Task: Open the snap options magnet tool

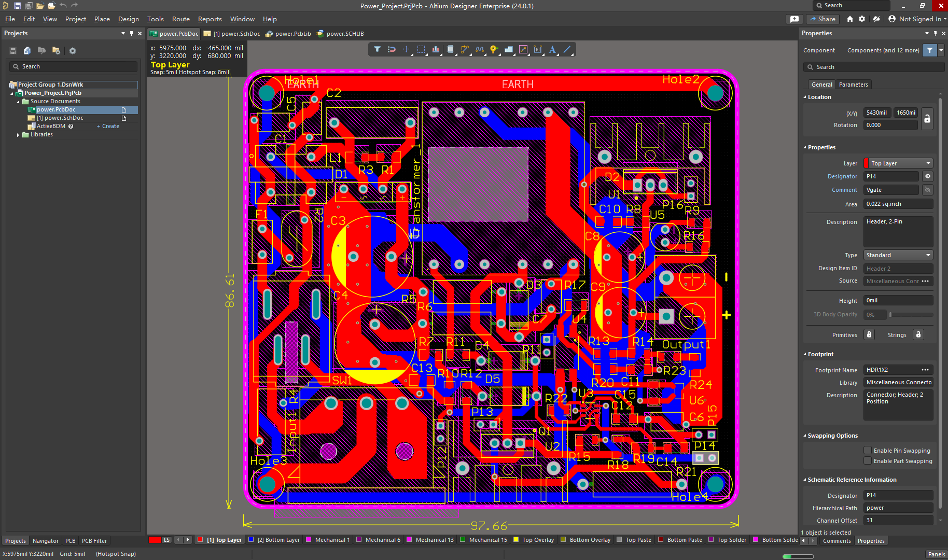Action: [392, 50]
